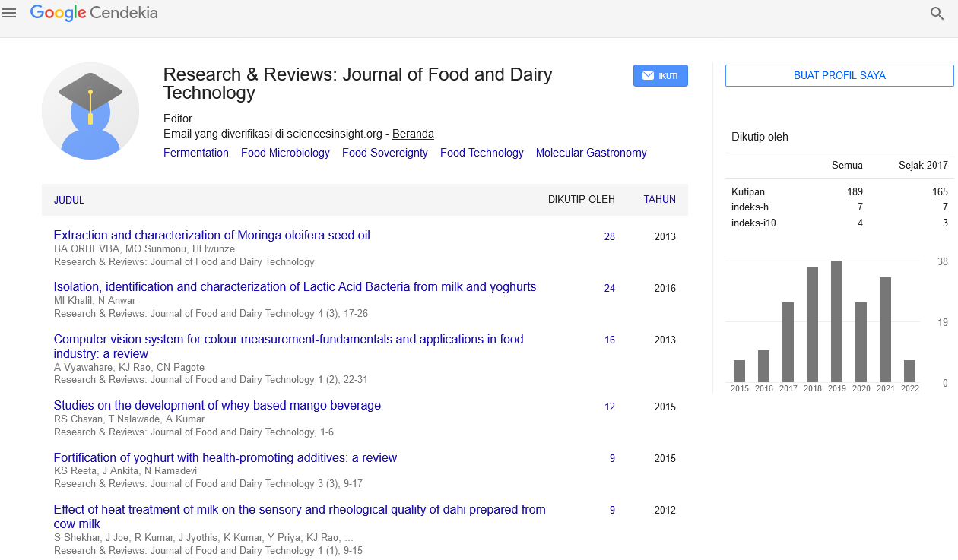This screenshot has width=958, height=560.
Task: Open citation count 28 for Moringa article
Action: 609,237
